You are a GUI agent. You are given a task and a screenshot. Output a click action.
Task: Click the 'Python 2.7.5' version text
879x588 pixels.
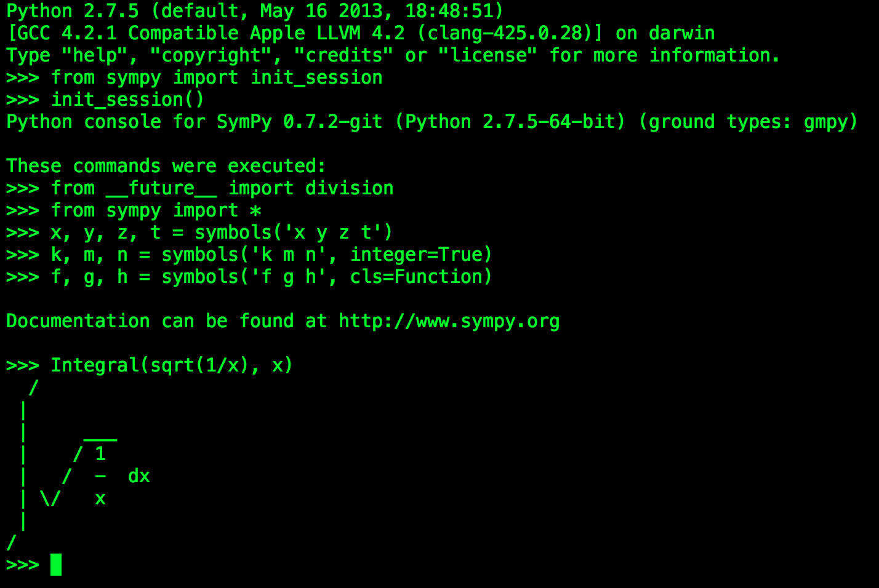(x=73, y=11)
